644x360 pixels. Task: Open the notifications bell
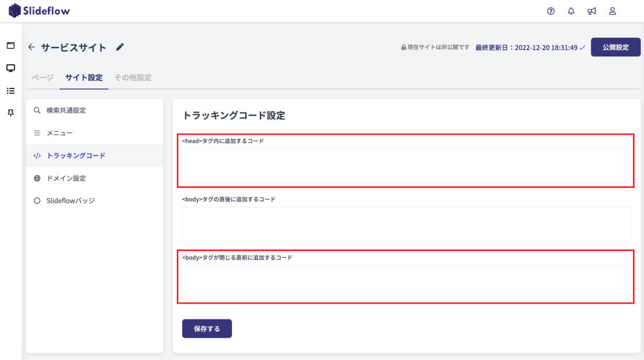(x=571, y=11)
